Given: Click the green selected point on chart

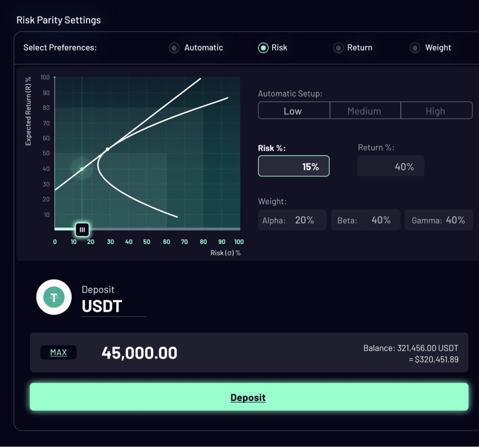Looking at the screenshot, I should [82, 169].
